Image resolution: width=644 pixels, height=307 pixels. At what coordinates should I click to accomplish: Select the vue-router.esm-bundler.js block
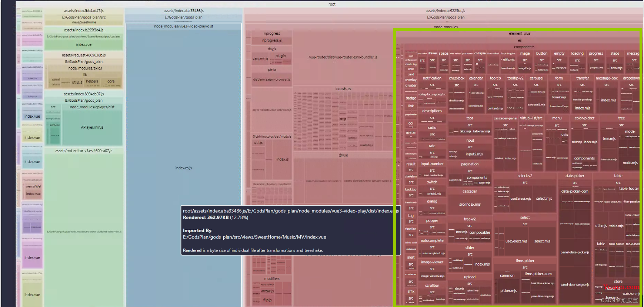(x=343, y=57)
